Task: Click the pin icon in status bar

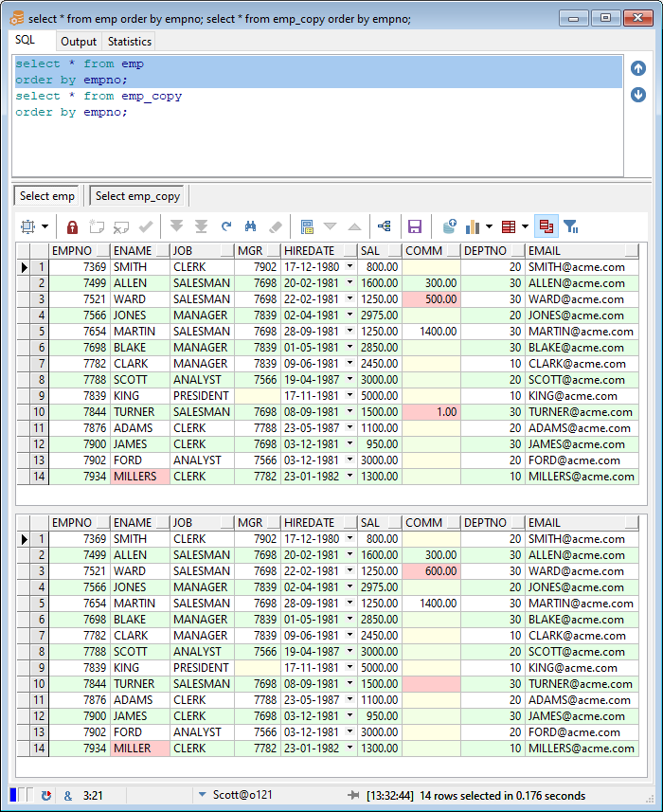Action: [353, 795]
